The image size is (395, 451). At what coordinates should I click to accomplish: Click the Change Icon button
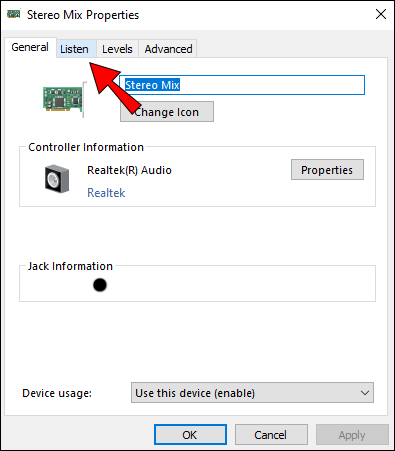coord(167,112)
